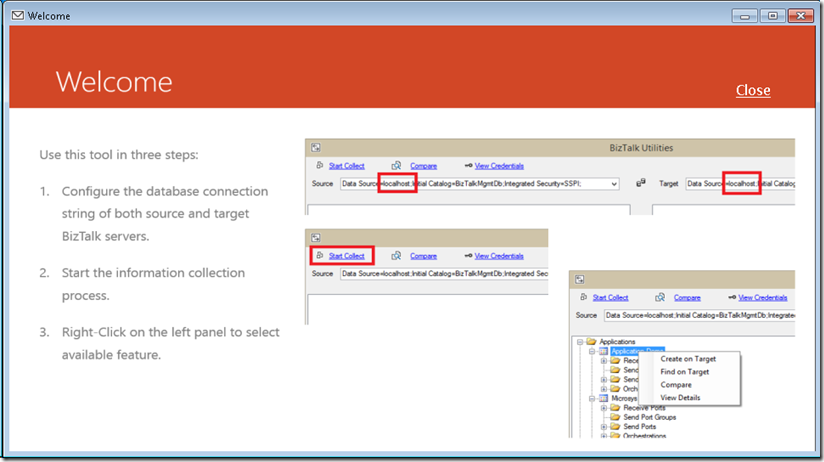The image size is (824, 462).
Task: Collapse the Application Demo tree node
Action: tap(592, 351)
